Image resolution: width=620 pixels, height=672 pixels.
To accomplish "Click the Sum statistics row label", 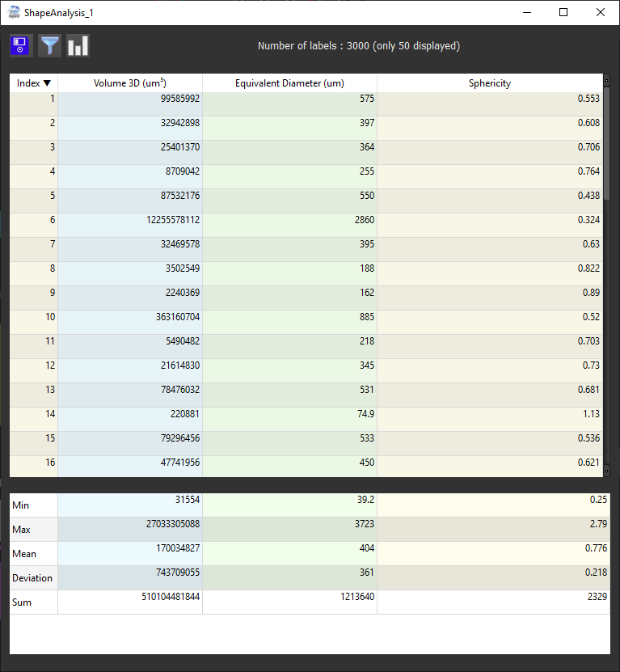I will [34, 602].
